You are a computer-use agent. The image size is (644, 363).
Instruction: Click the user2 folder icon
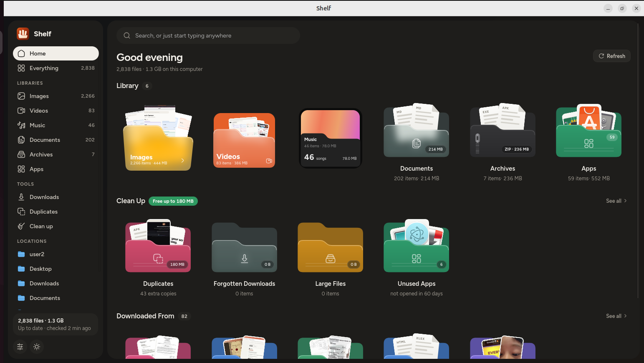pyautogui.click(x=21, y=254)
